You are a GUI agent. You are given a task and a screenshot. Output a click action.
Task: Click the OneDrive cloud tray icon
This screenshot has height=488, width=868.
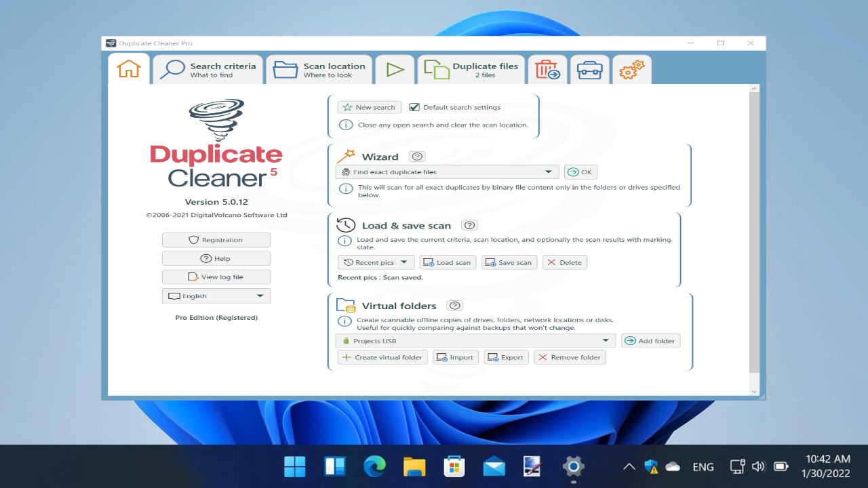coord(673,466)
